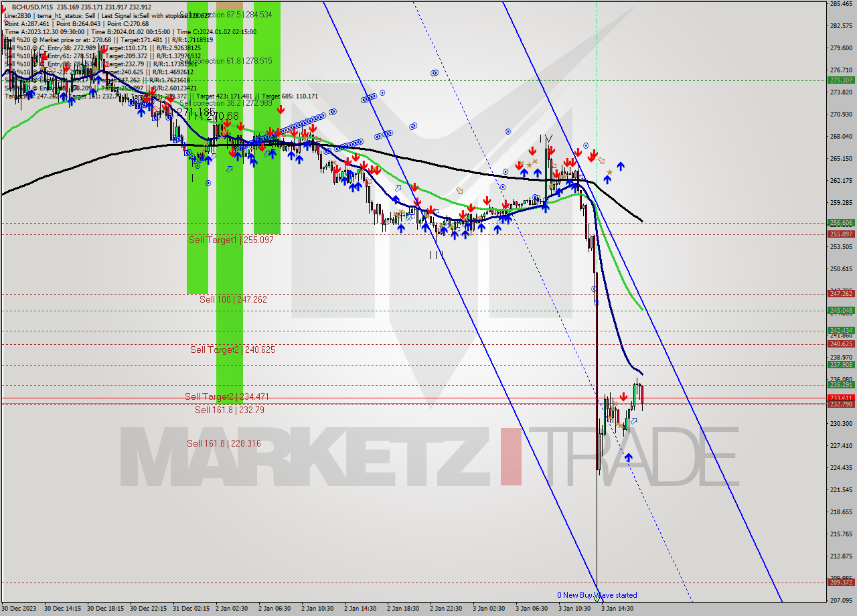Screen dimensions: 857x616
Task: Click the 212.875 price axis value
Action: pos(841,556)
